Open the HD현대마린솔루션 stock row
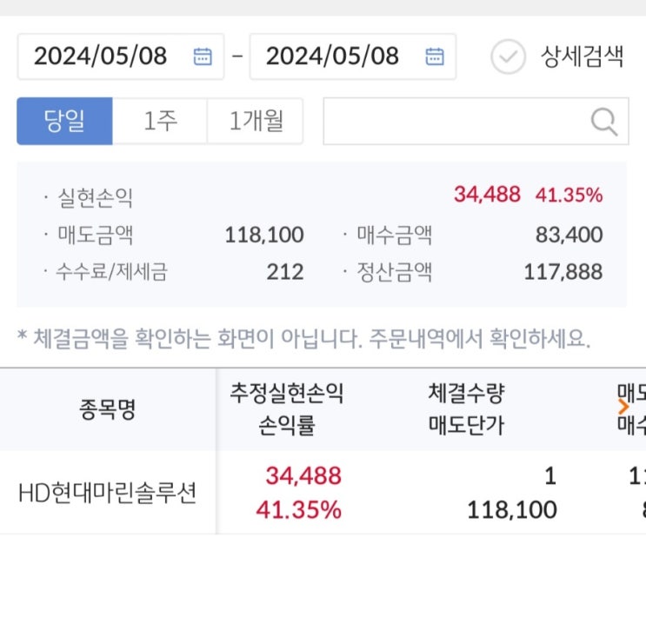 108,493
